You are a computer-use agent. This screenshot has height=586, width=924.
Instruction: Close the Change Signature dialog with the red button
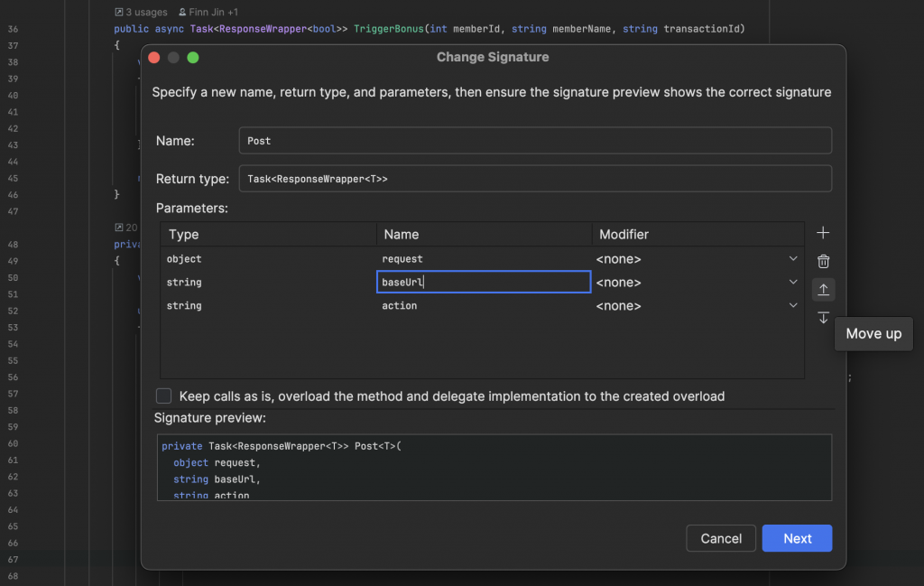(153, 58)
